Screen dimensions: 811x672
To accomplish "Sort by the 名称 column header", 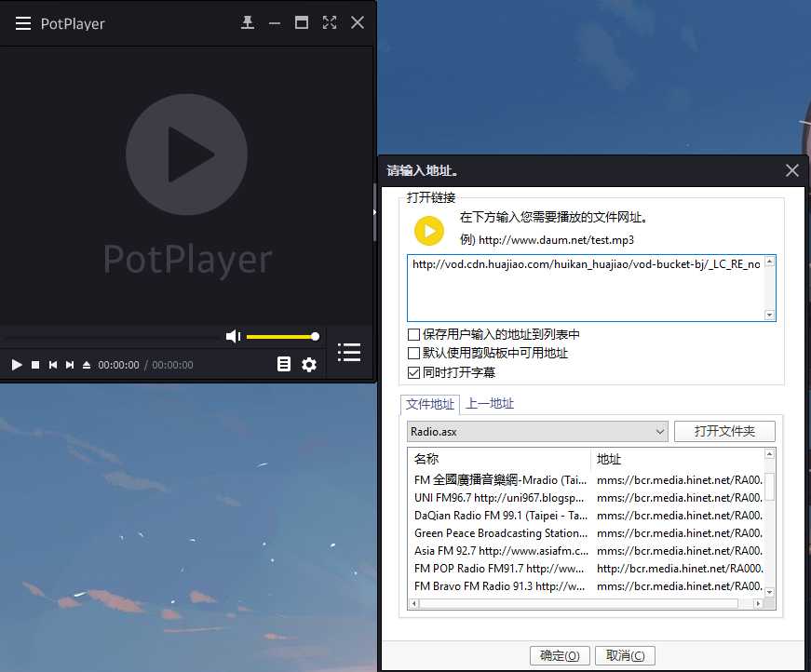I will pos(500,459).
